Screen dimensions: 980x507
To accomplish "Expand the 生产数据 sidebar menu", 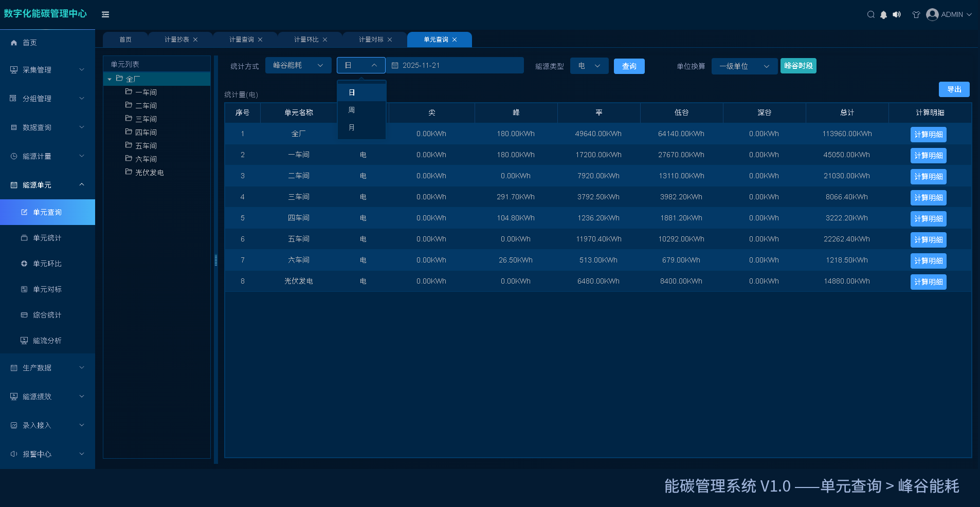I will (47, 368).
